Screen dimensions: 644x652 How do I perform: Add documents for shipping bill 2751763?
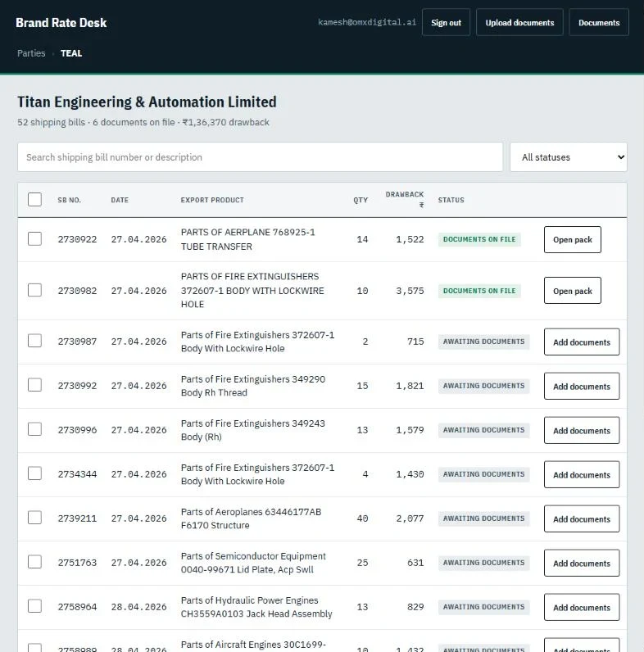(582, 563)
